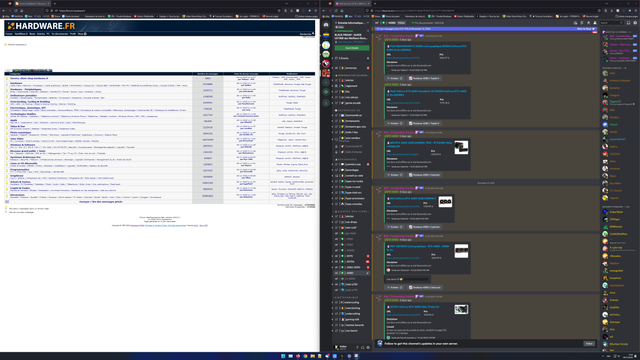Image resolution: width=640 pixels, height=360 pixels.
Task: Open the Apple forum category
Action: coord(14,120)
